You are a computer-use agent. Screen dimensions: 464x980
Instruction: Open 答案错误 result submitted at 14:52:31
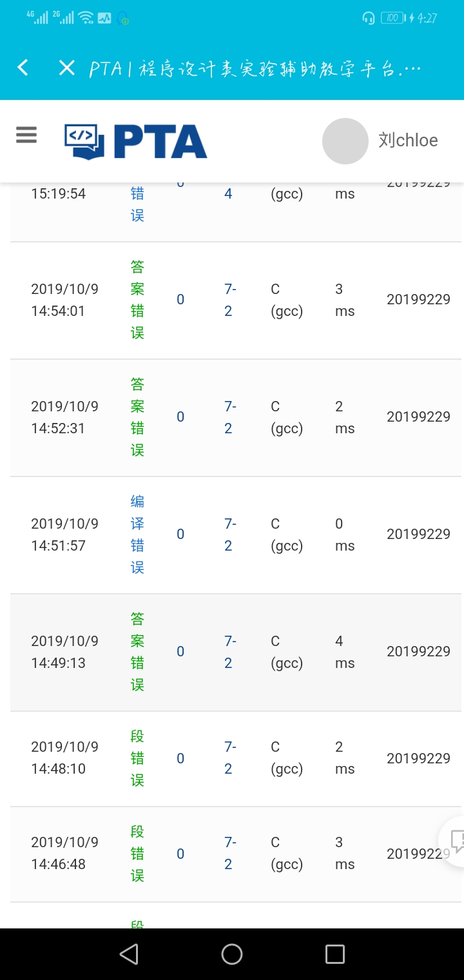point(137,417)
